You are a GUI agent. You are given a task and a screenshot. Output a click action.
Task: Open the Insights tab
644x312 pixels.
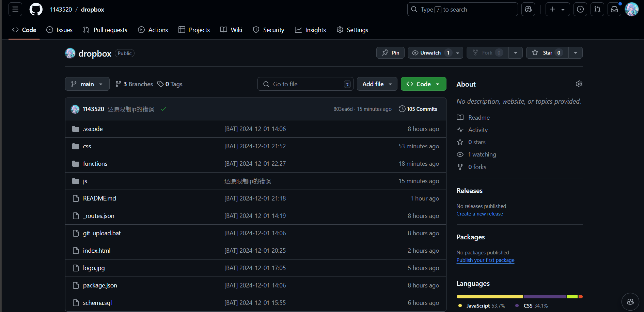click(310, 30)
